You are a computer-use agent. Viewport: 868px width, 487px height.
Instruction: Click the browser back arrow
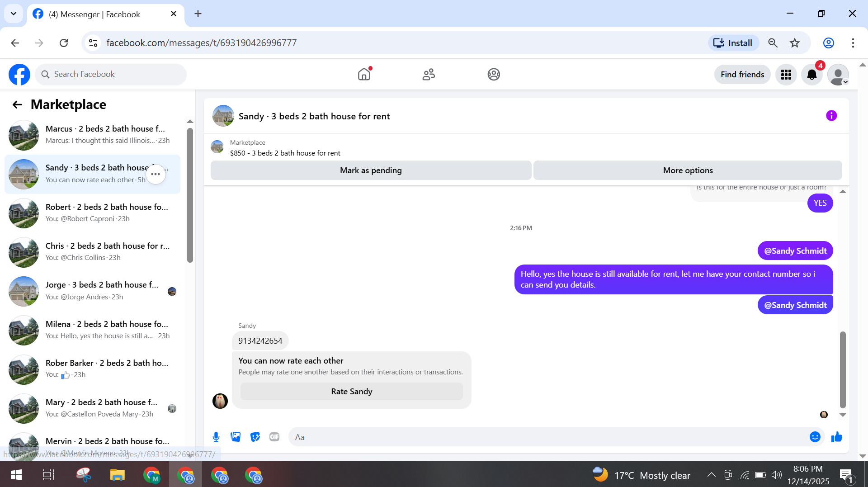point(15,43)
